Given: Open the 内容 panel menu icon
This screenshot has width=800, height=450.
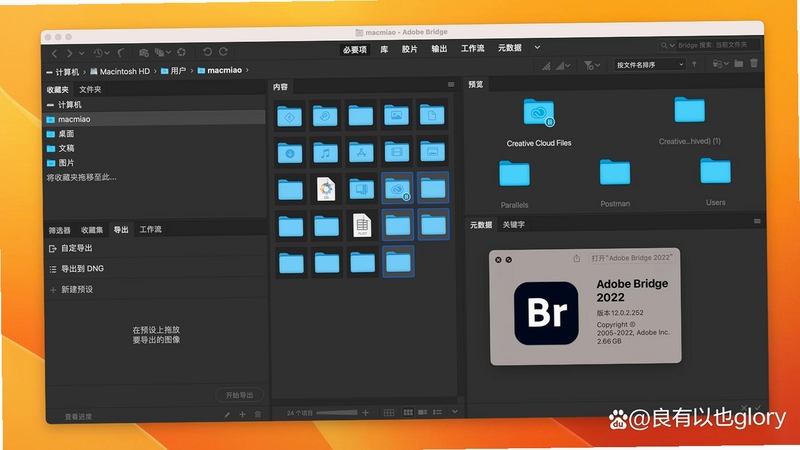Looking at the screenshot, I should (x=451, y=85).
